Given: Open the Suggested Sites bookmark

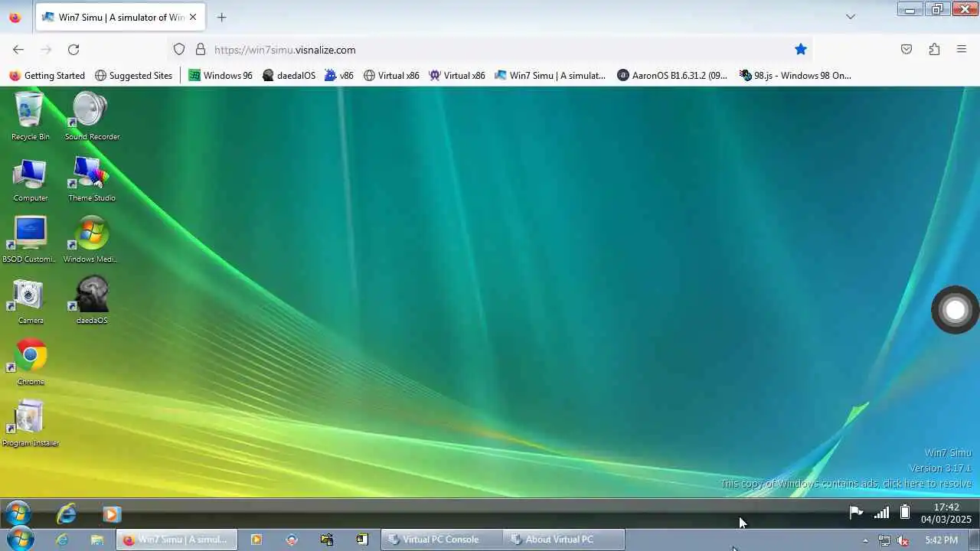Looking at the screenshot, I should (133, 75).
